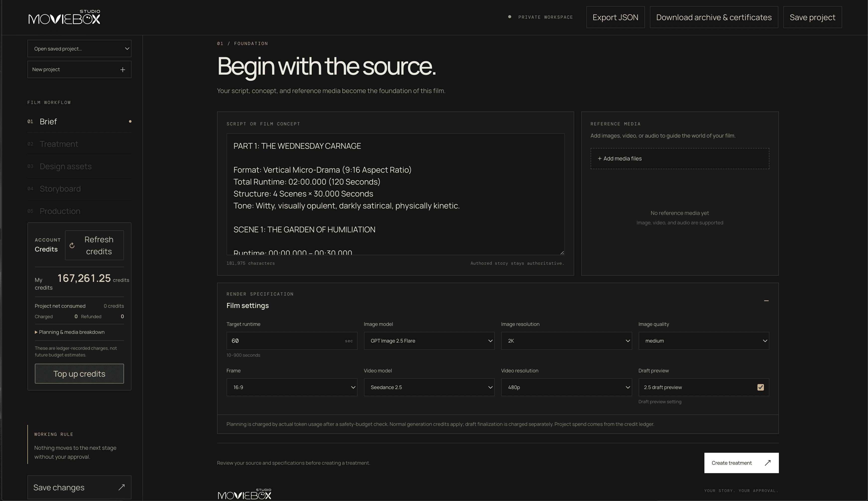Click the circular refresh arrow icon
This screenshot has width=868, height=501.
[72, 245]
